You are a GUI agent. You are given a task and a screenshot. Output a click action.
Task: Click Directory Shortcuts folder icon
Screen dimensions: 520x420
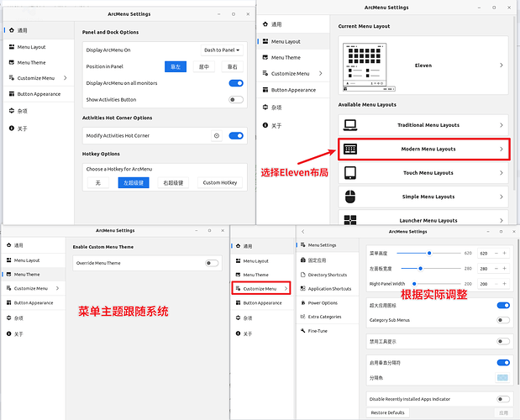pos(302,275)
